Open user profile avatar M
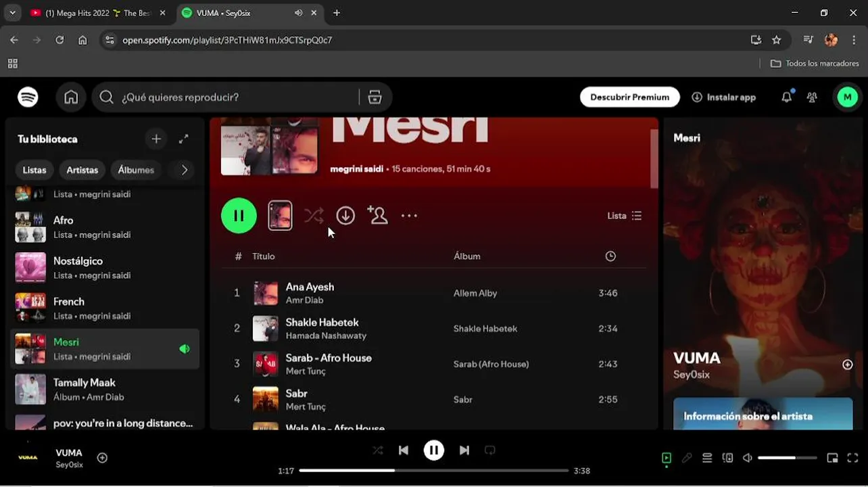The image size is (868, 487). click(x=847, y=97)
